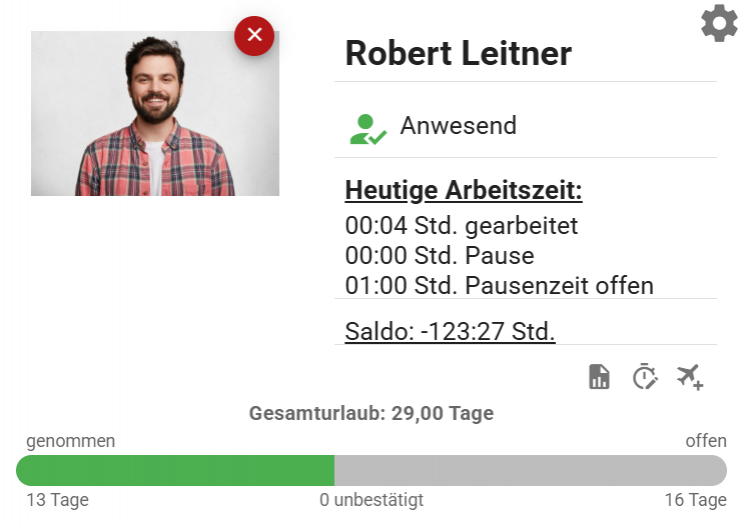
Task: Select the name Robert Leitner
Action: click(x=458, y=53)
